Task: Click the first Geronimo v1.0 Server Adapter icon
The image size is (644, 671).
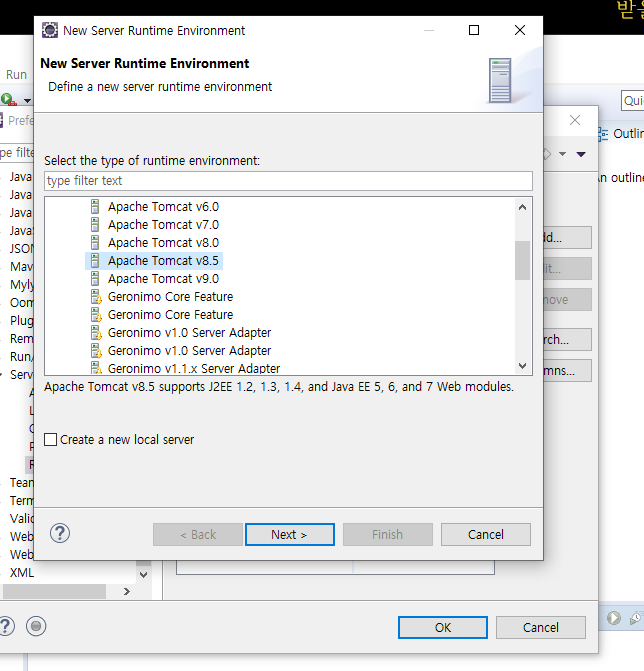Action: [96, 333]
